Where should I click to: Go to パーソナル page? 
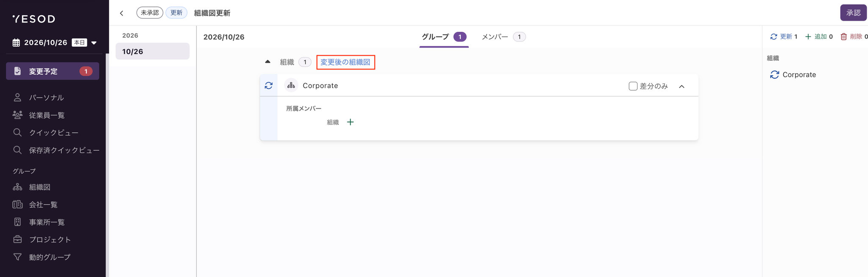46,98
